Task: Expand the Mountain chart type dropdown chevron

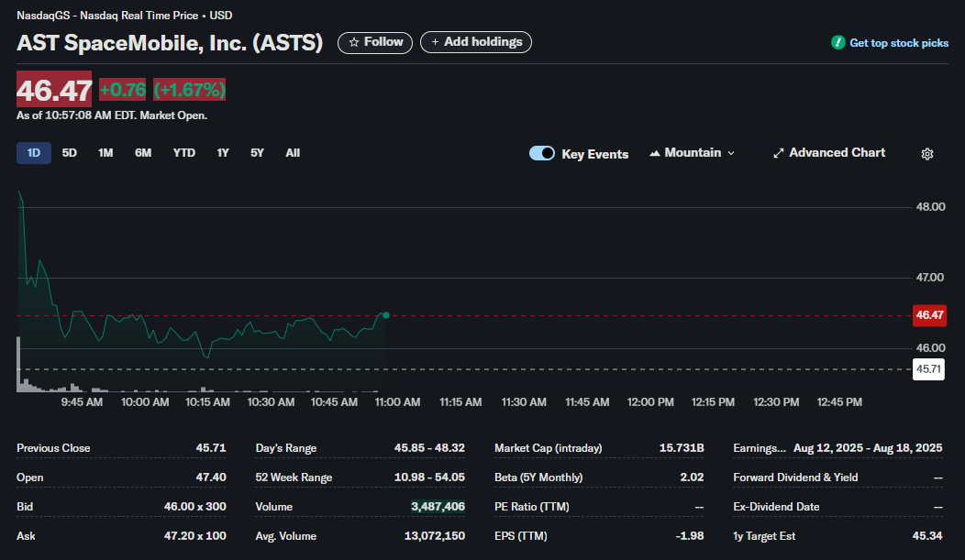Action: tap(731, 153)
